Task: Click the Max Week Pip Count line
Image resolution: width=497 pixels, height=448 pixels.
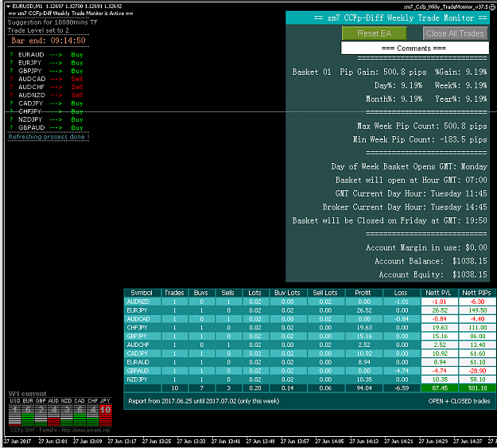Action: (422, 126)
